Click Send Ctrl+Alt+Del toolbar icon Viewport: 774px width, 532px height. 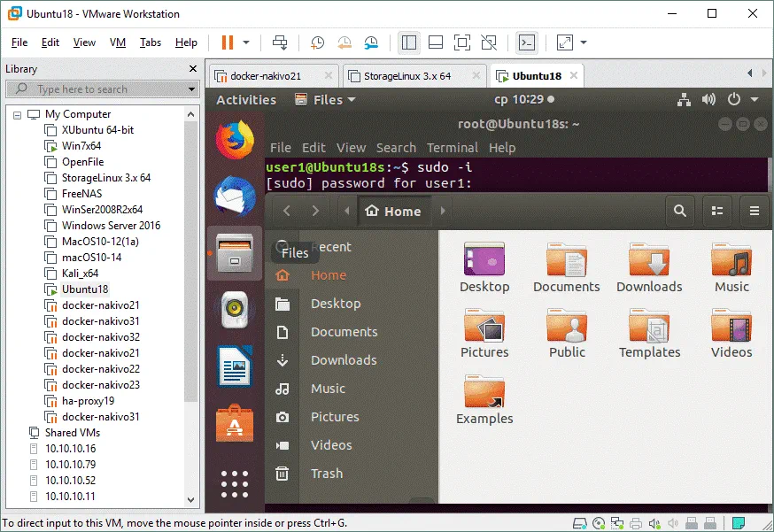[x=280, y=42]
